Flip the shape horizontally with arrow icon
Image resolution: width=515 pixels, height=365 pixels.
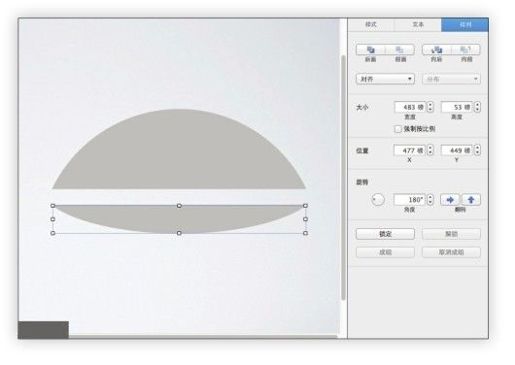click(x=450, y=200)
